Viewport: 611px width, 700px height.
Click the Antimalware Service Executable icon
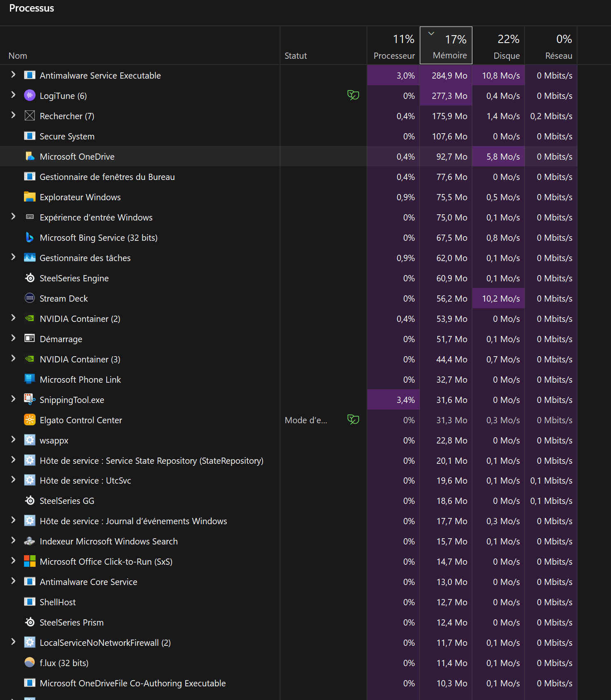pyautogui.click(x=30, y=75)
